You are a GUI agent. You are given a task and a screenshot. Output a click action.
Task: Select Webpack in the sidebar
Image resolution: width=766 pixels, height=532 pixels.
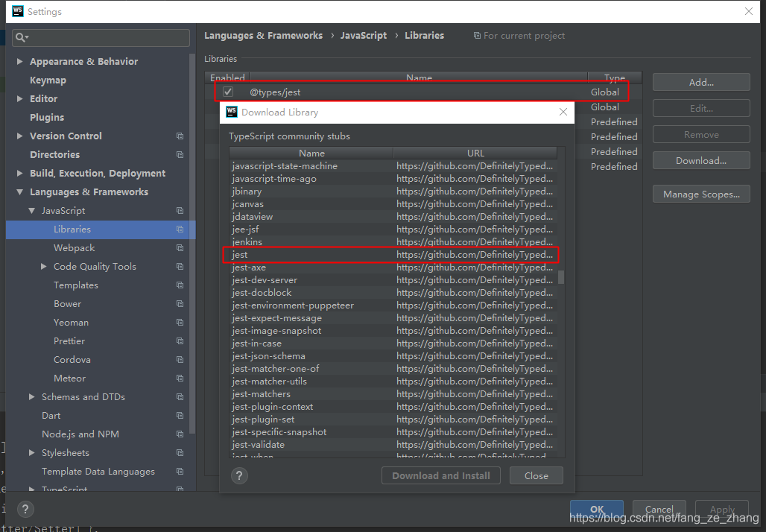point(75,247)
